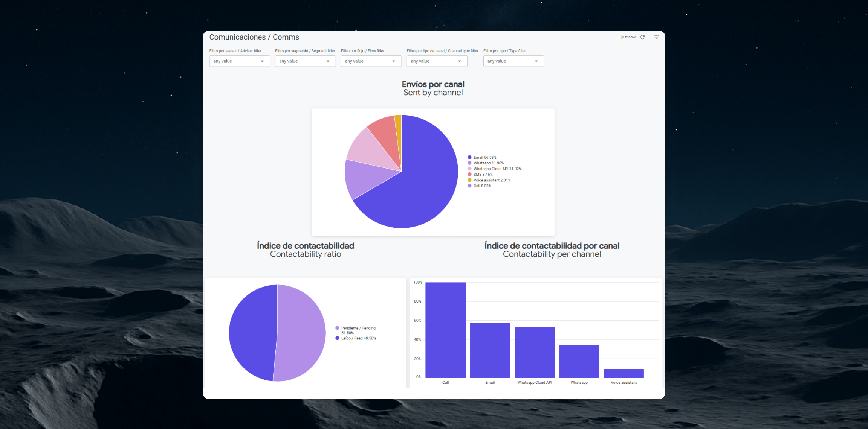This screenshot has height=429, width=868.
Task: Click the Call bar in chart
Action: pos(445,330)
